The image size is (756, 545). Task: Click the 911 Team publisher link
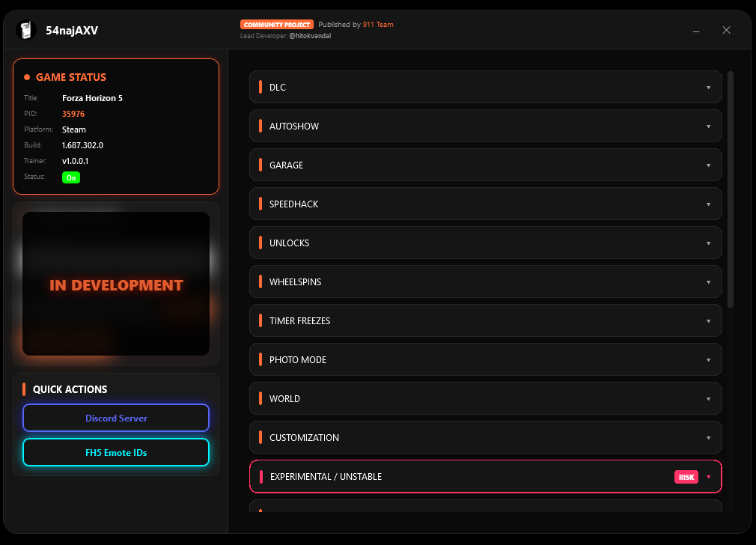pos(378,25)
